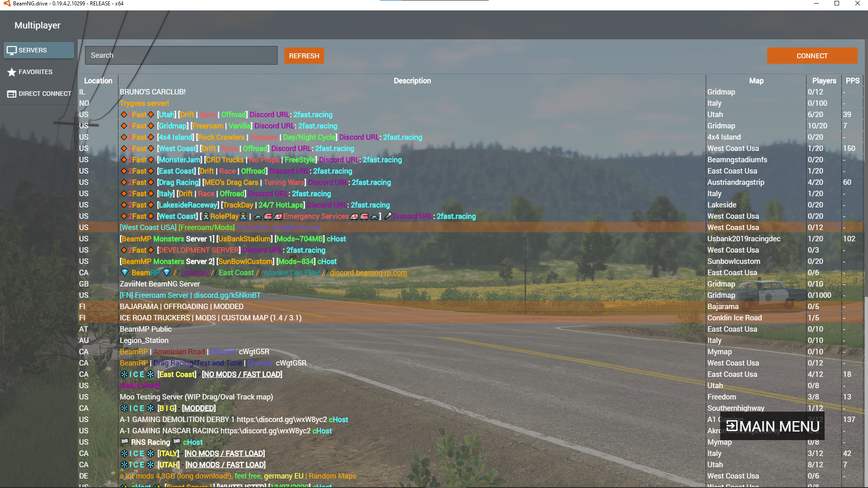
Task: Select ICE ROAD TRUCKERS server row
Action: point(211,318)
